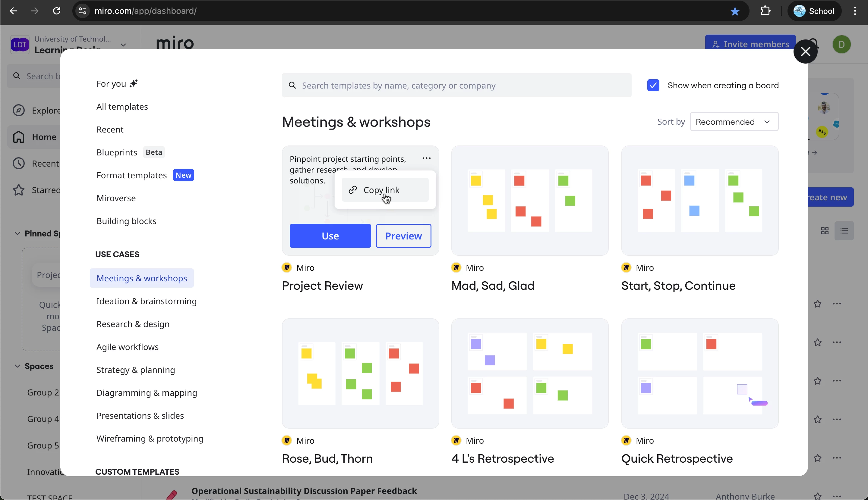Screen dimensions: 868x500
Task: Select Presentations & slides use case
Action: (x=140, y=416)
